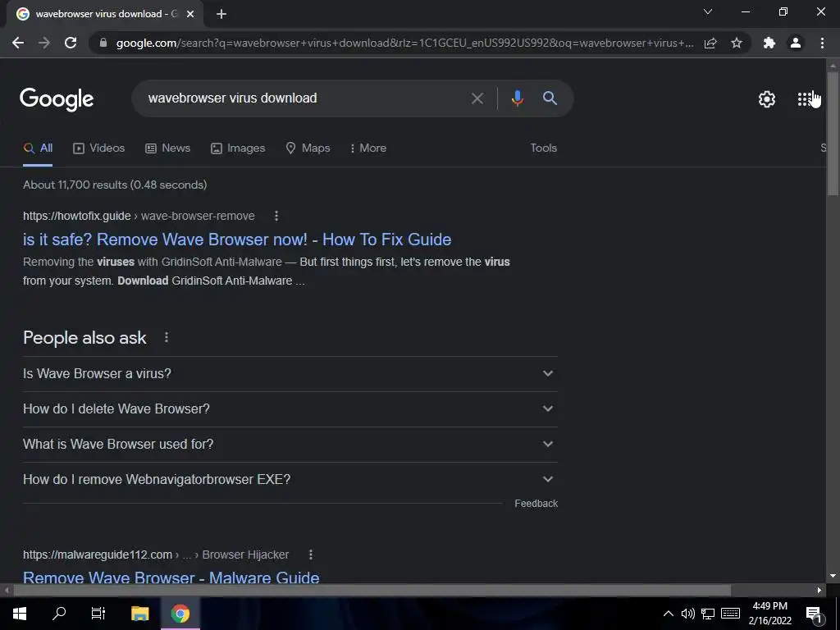Open "is it safe? Remove Wave Browser now!" link
The width and height of the screenshot is (840, 630).
coord(237,240)
